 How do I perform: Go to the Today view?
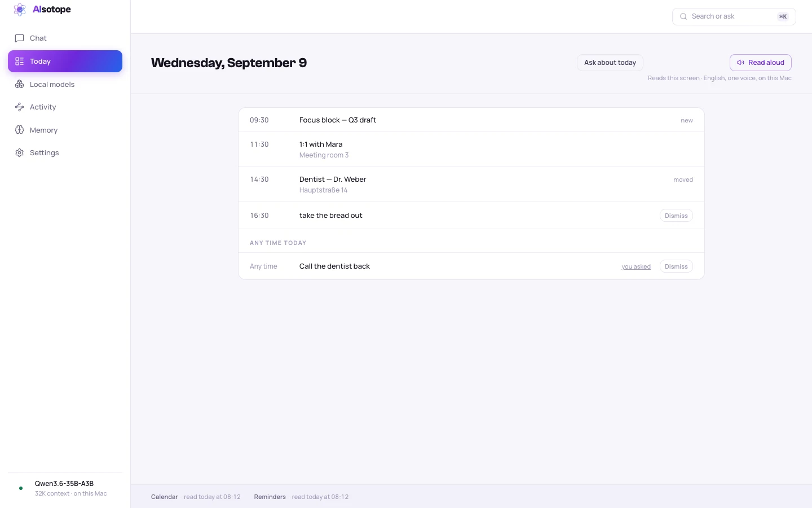point(65,61)
